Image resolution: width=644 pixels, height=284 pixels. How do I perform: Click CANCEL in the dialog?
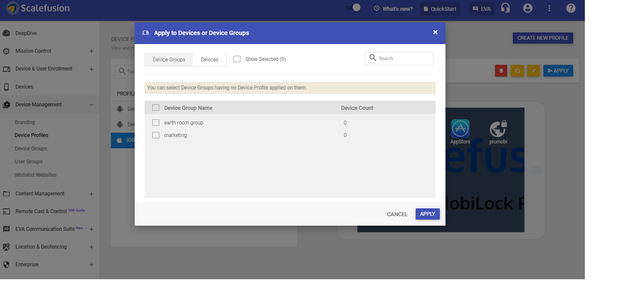pos(397,214)
